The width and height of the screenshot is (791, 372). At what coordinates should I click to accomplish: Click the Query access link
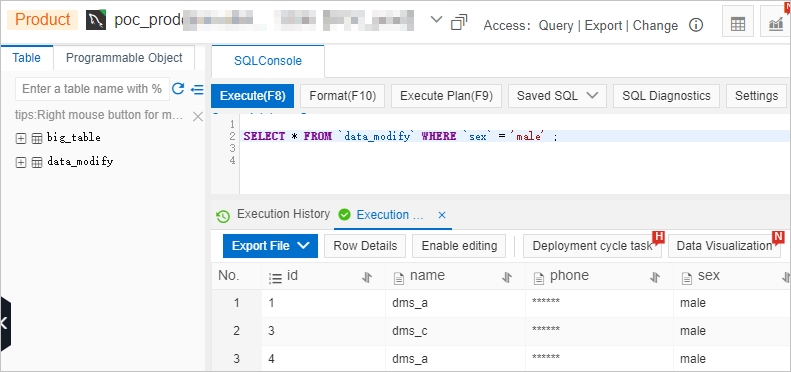(x=556, y=25)
